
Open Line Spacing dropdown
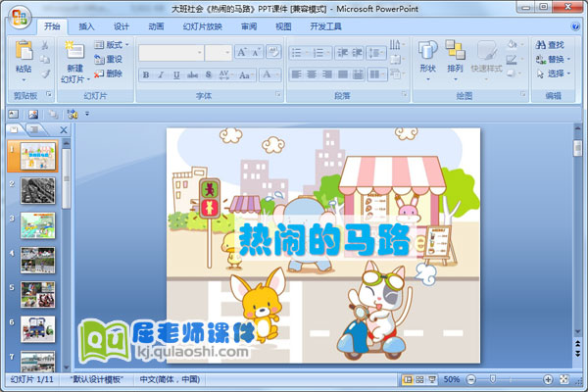tap(376, 53)
